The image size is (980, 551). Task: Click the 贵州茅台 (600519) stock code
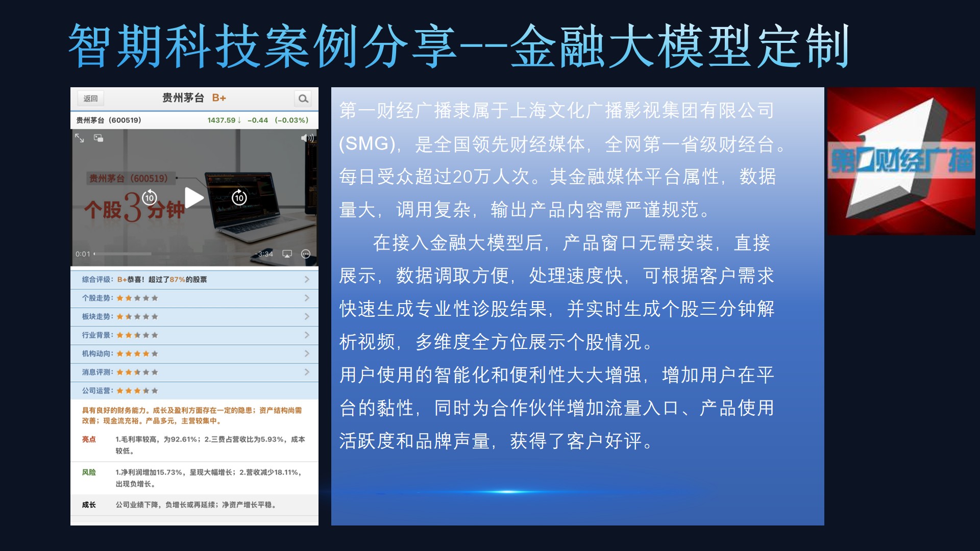[x=109, y=120]
